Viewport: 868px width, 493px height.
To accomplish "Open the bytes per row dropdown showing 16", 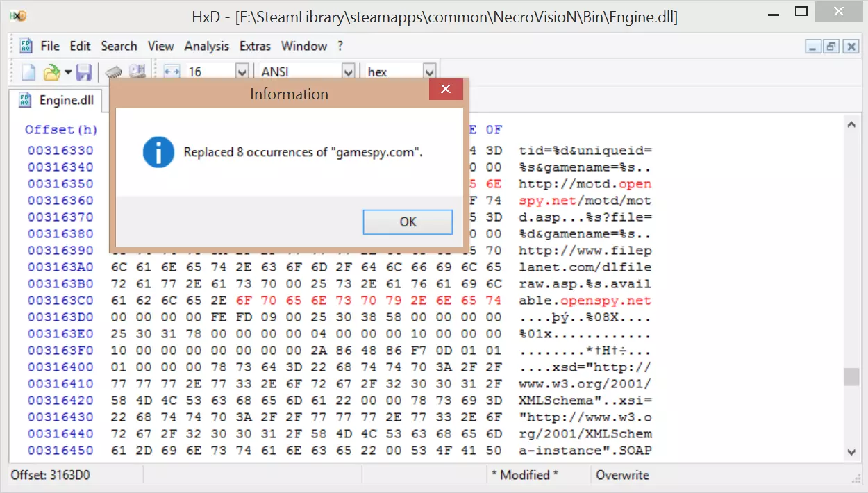I will click(242, 72).
